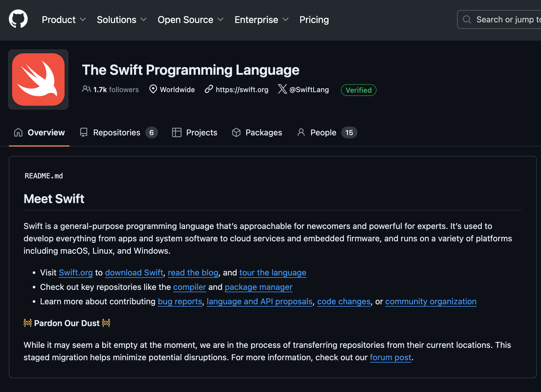Click the Overview home icon
The height and width of the screenshot is (392, 541).
(18, 132)
